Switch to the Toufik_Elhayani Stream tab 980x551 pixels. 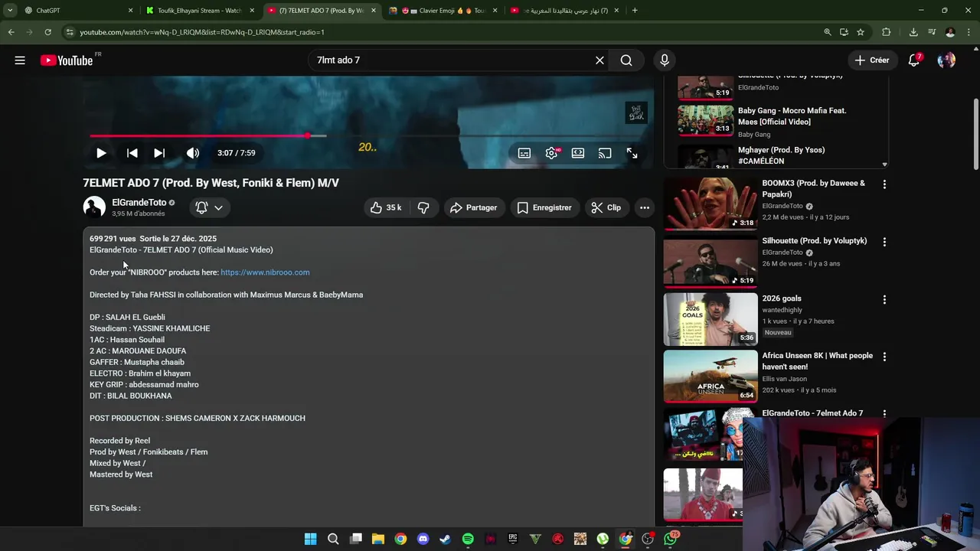coord(199,11)
